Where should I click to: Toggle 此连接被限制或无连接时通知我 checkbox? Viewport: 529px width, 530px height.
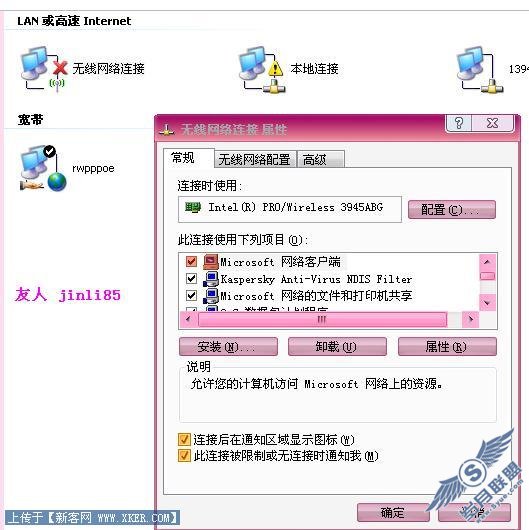pos(184,456)
